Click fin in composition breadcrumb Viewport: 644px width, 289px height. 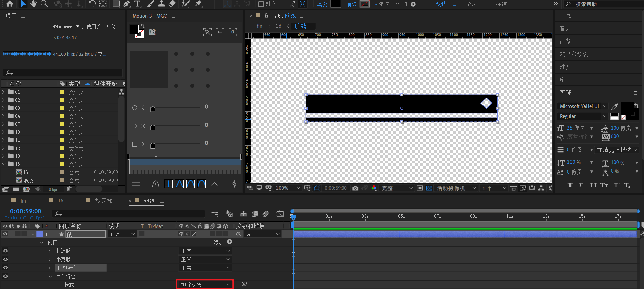coord(259,26)
